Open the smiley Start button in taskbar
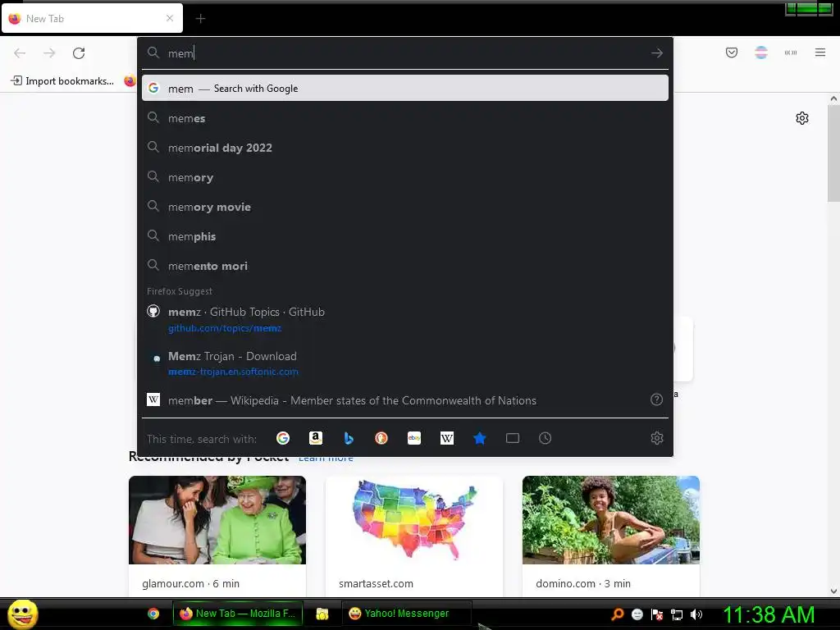The height and width of the screenshot is (630, 840). (x=22, y=614)
